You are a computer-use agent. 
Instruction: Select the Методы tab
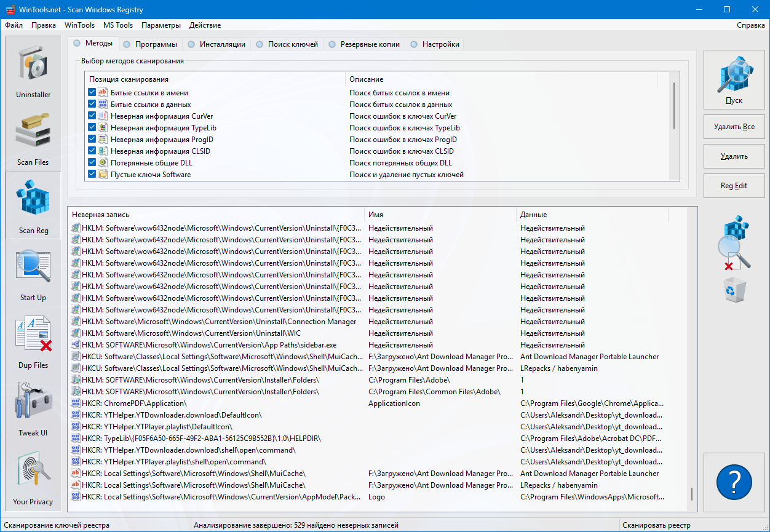pyautogui.click(x=93, y=43)
